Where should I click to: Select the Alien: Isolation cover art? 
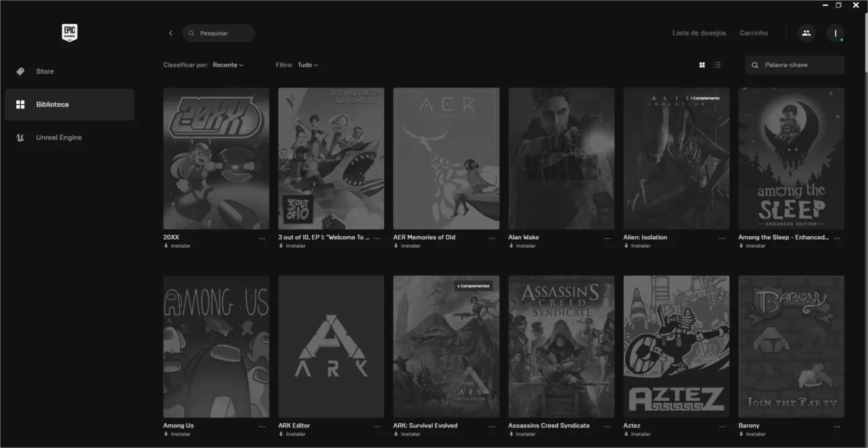(x=676, y=159)
